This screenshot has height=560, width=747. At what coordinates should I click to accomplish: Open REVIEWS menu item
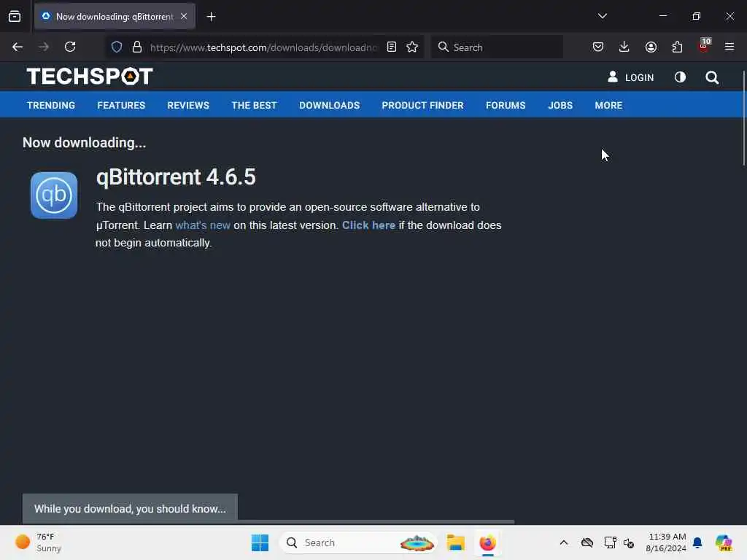tap(188, 105)
